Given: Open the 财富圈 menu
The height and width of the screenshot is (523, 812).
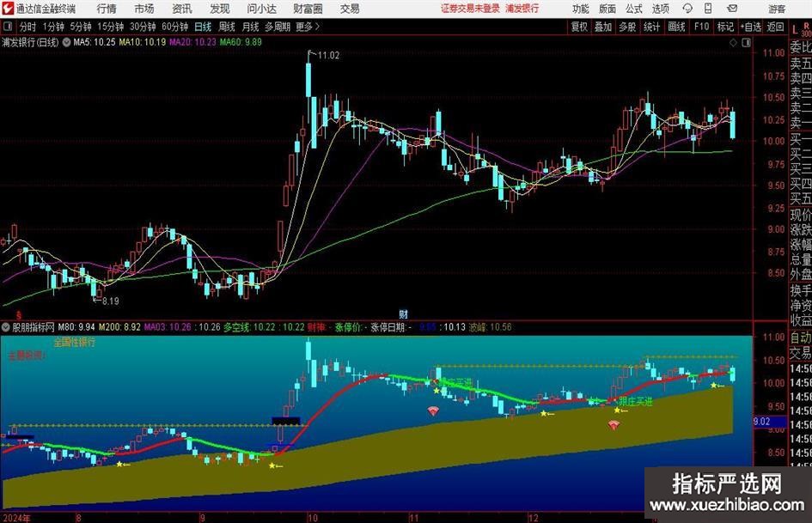Looking at the screenshot, I should [x=308, y=9].
